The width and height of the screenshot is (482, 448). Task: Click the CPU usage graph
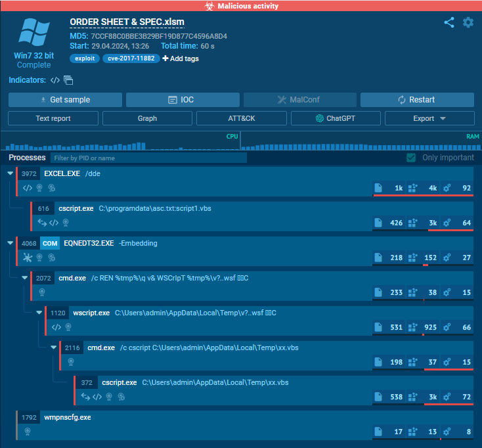tap(121, 141)
